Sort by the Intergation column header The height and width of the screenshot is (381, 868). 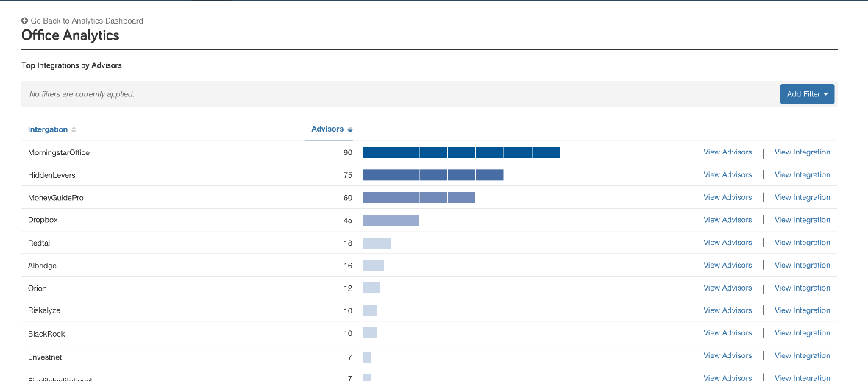coord(48,129)
